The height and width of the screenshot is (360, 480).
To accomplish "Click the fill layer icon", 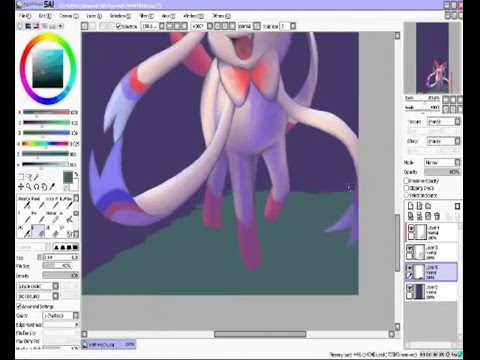I will (428, 216).
